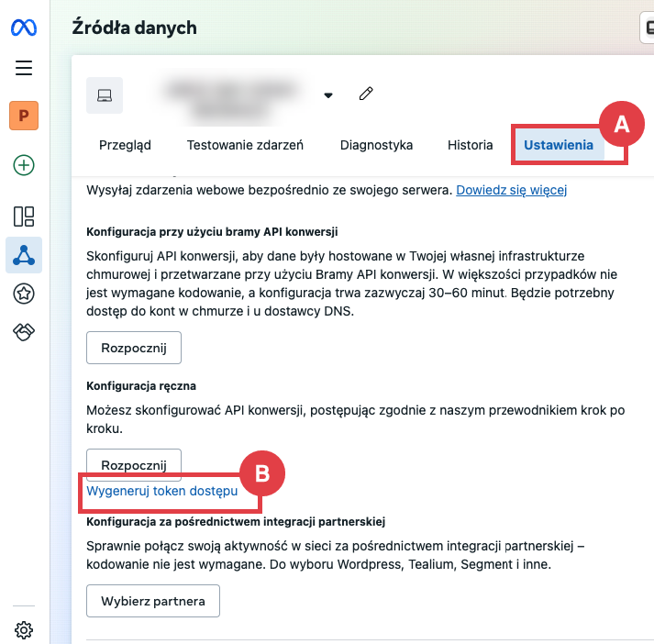Click the pencil icon to rename data source
This screenshot has height=644, width=654.
[366, 94]
